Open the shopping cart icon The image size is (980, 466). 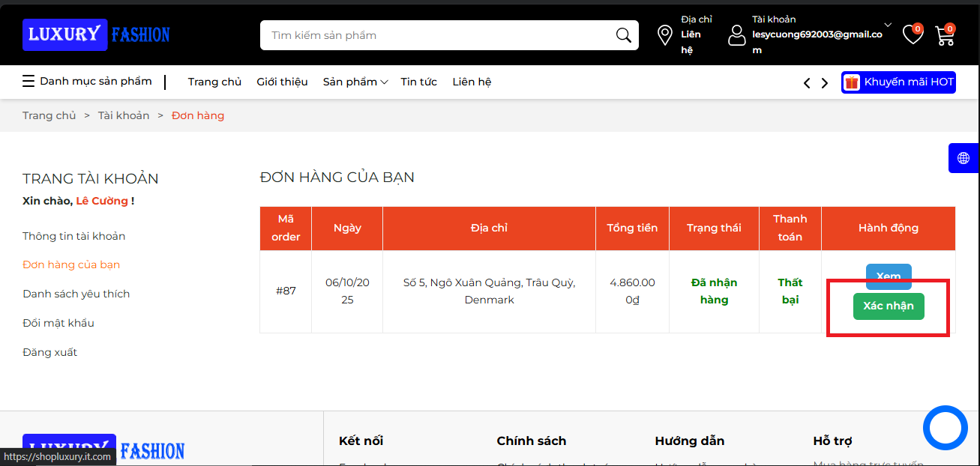point(945,35)
